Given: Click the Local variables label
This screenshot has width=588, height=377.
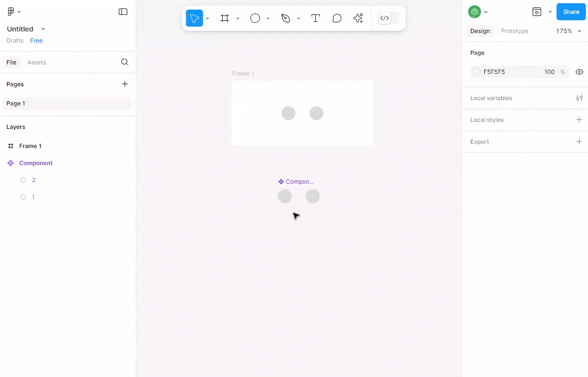Looking at the screenshot, I should click(491, 98).
